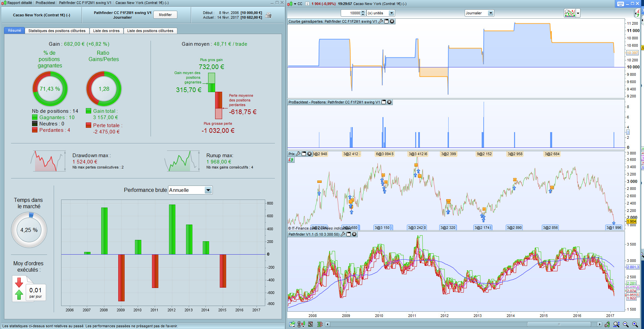
Task: Click the 9@2 152 position label
Action: 484,154
